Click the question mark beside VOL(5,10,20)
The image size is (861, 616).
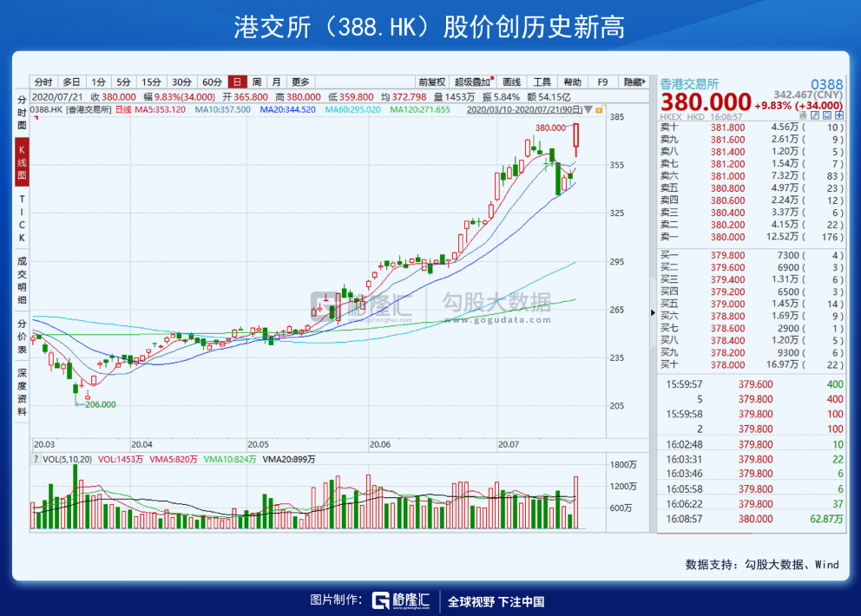(x=36, y=459)
